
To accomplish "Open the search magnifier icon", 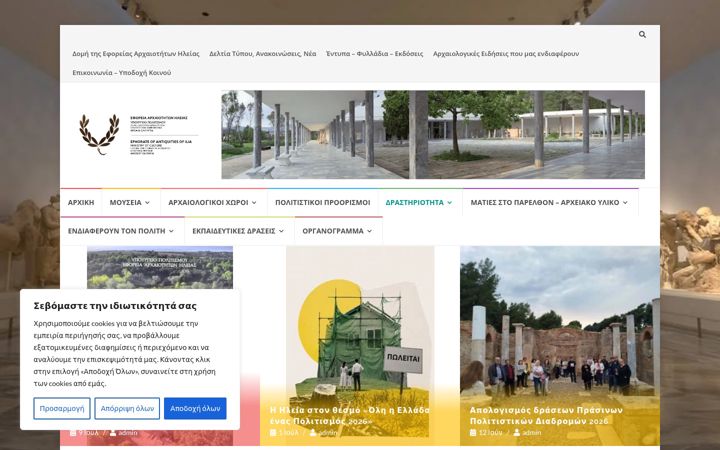I will click(642, 34).
